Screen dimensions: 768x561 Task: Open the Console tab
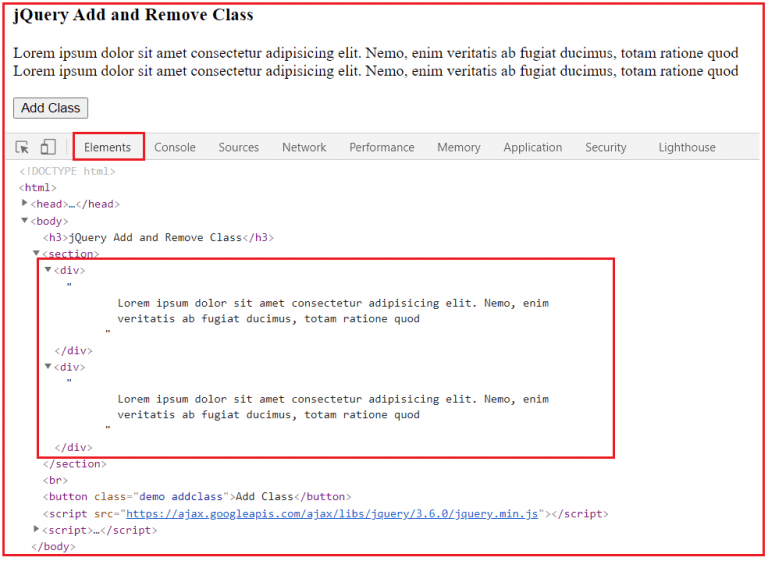tap(175, 147)
